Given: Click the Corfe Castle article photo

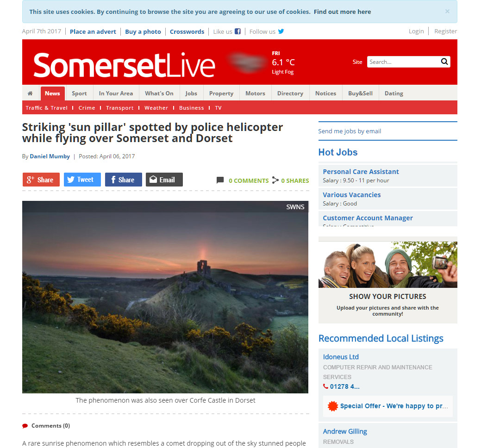Looking at the screenshot, I should (165, 297).
